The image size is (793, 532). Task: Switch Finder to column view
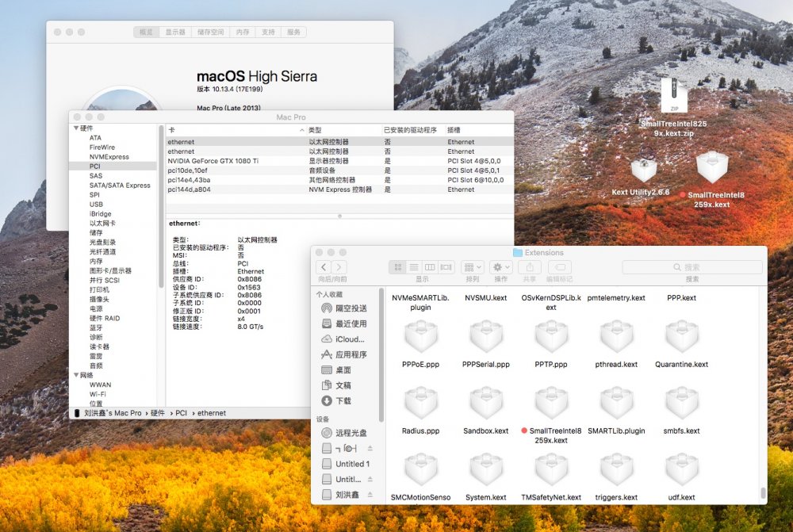coord(430,267)
